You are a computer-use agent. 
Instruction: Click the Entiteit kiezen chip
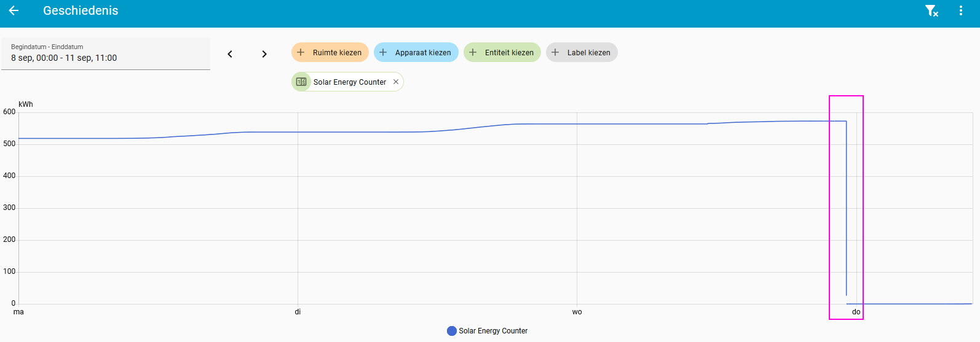[x=502, y=52]
